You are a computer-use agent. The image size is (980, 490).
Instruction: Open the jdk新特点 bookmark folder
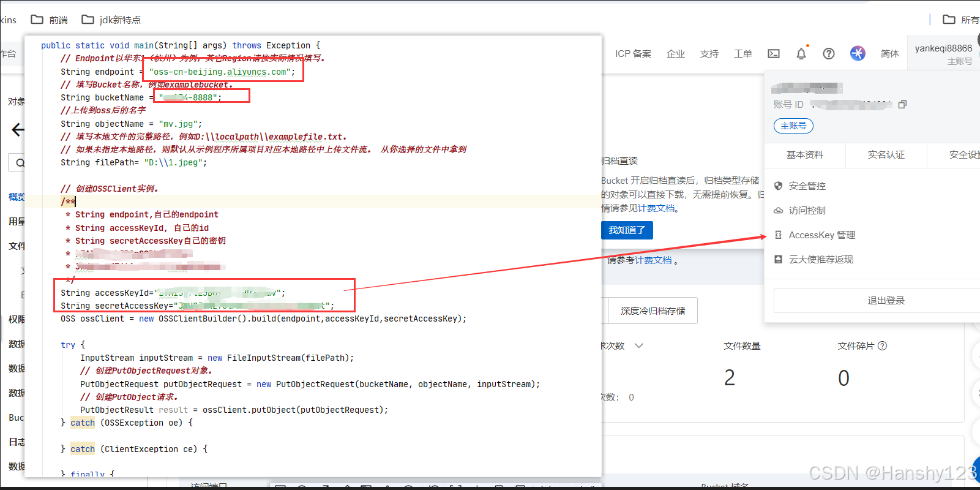tap(111, 20)
